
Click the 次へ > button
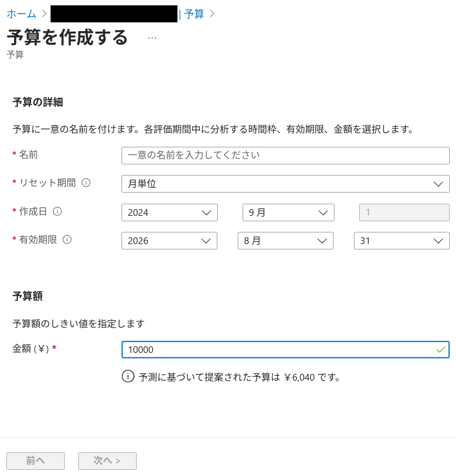[107, 461]
